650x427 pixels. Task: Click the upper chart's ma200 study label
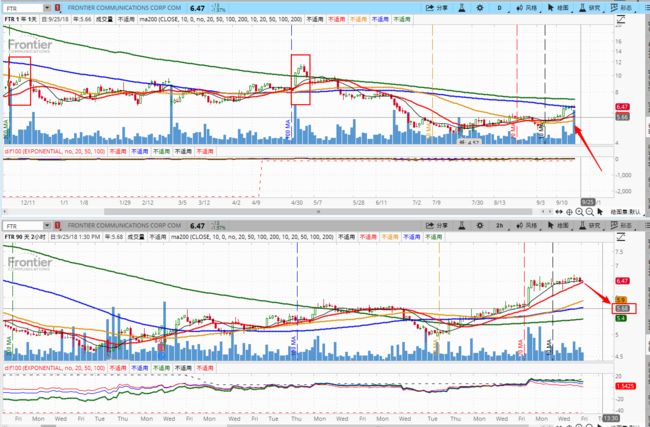coord(221,19)
